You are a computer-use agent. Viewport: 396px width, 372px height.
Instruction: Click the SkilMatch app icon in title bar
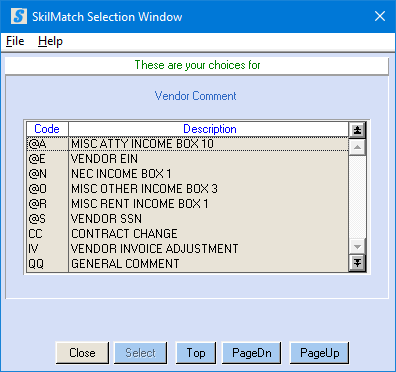click(19, 16)
